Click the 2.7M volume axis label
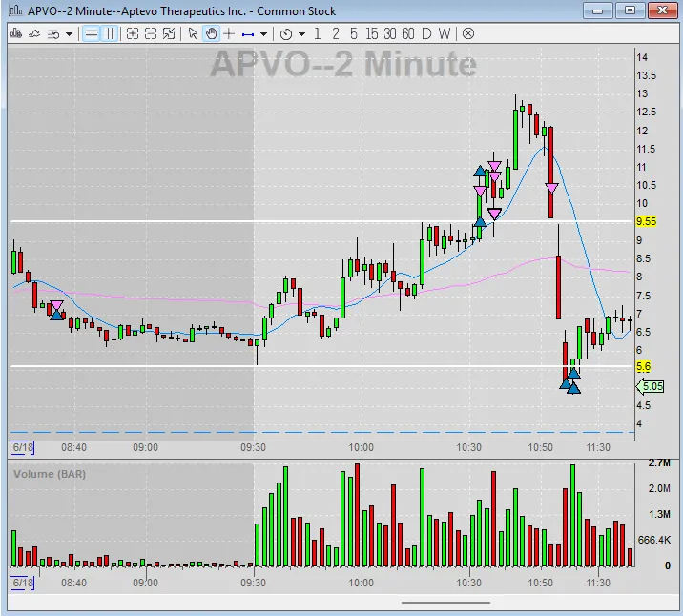 659,462
